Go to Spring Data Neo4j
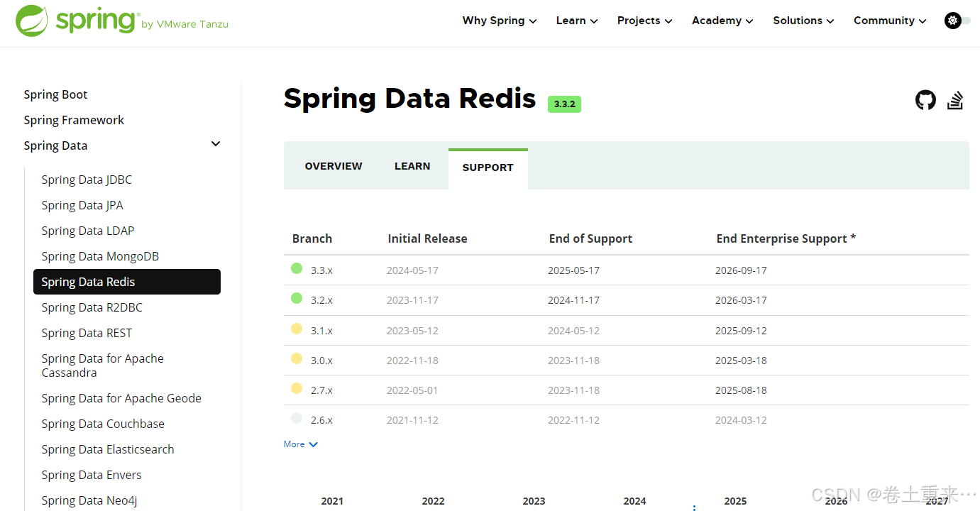This screenshot has width=980, height=511. pyautogui.click(x=89, y=500)
